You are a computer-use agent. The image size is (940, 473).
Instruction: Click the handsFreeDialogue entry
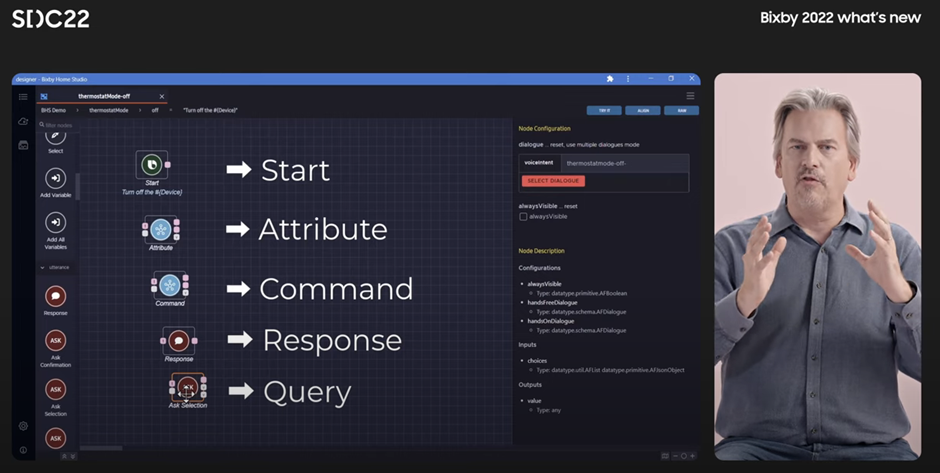point(552,303)
